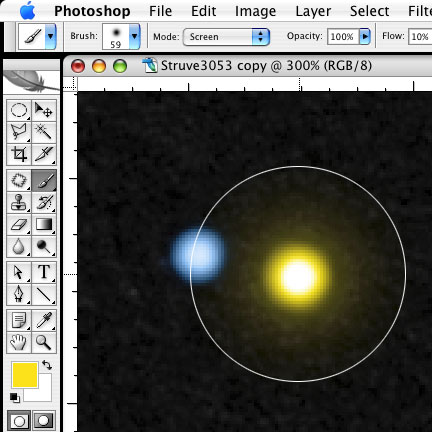Activate the Zoom tool
Viewport: 432px width, 432px height.
coord(44,342)
